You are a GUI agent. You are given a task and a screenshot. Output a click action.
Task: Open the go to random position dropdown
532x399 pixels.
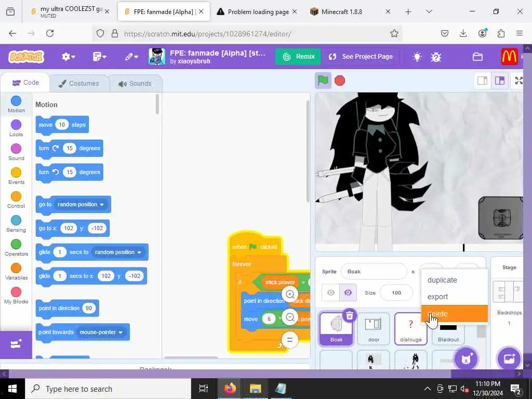click(x=81, y=204)
